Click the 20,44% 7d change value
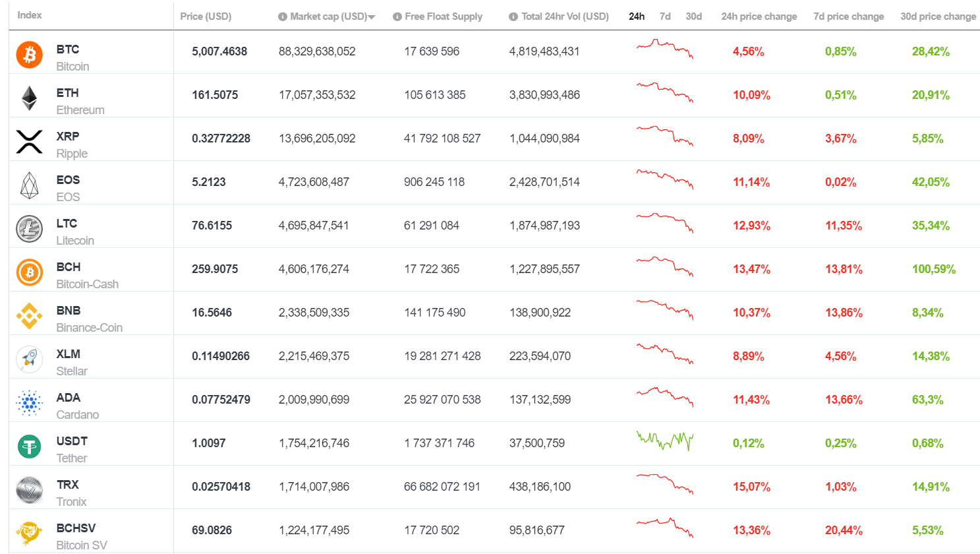 [844, 530]
